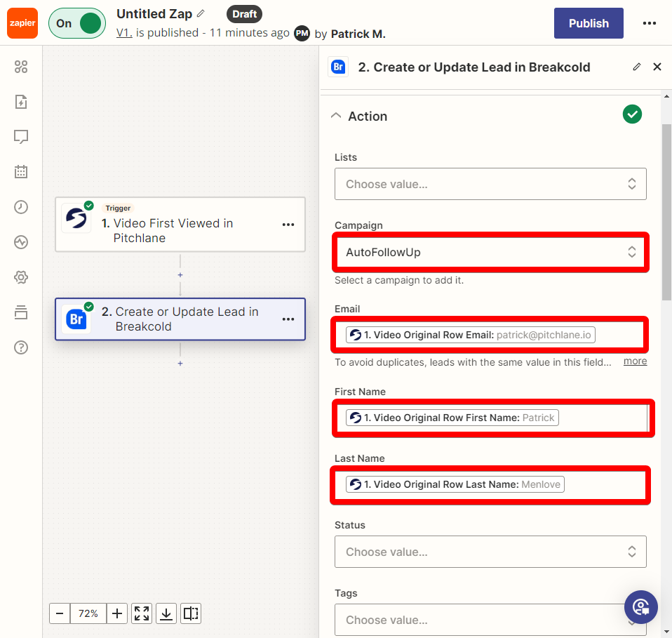Image resolution: width=672 pixels, height=638 pixels.
Task: Toggle the side panel layout icon
Action: click(191, 613)
